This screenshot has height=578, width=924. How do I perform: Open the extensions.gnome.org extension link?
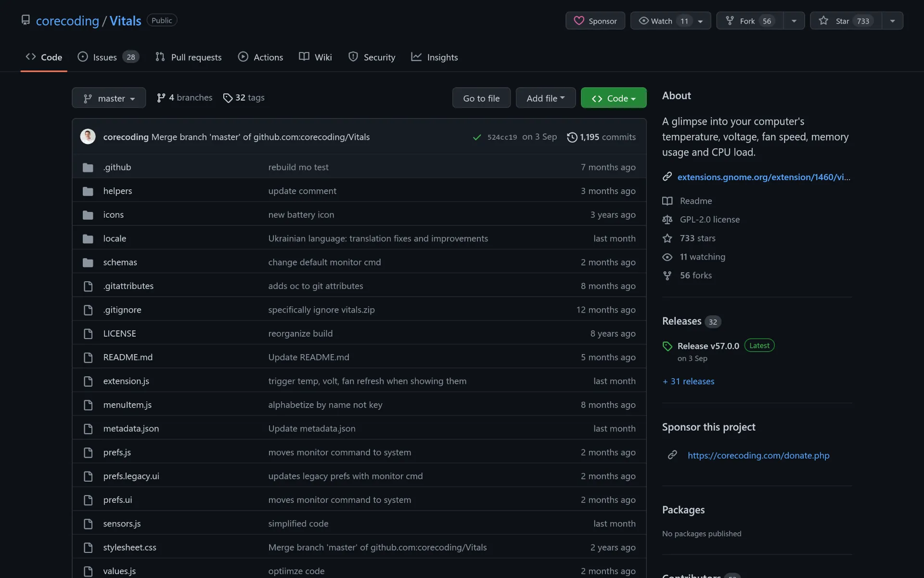(x=763, y=177)
